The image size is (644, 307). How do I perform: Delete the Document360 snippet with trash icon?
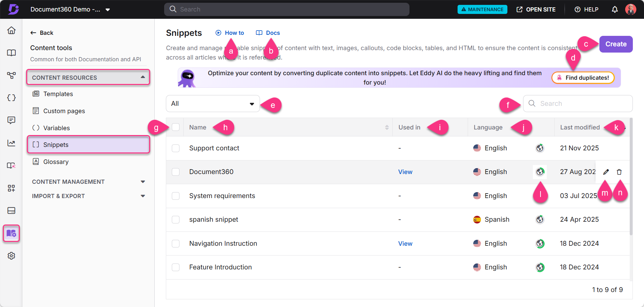619,172
